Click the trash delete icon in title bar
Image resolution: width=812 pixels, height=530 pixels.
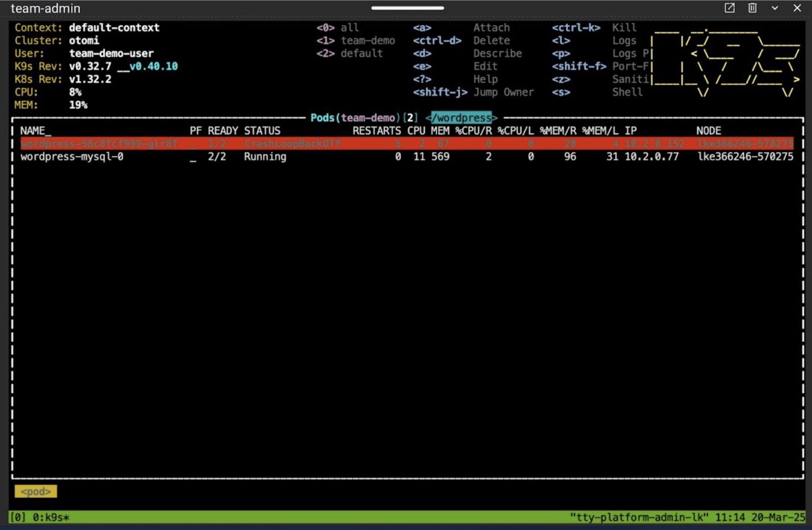tap(752, 8)
